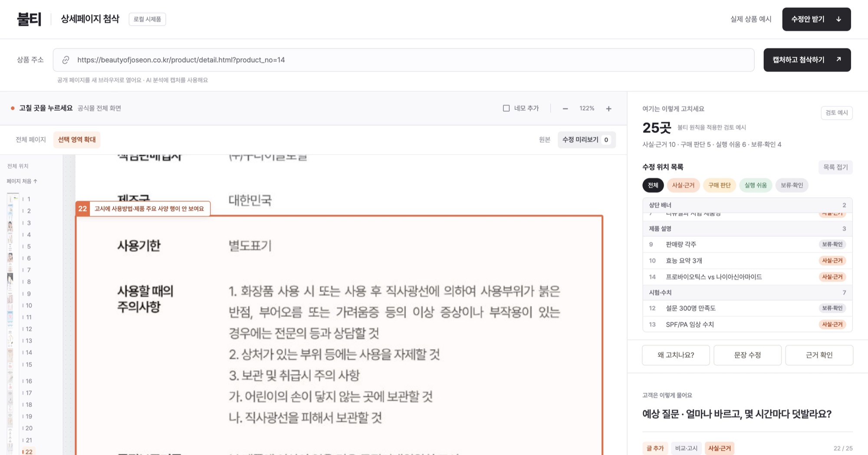Open item 10 효능 요약 3개
The height and width of the screenshot is (455, 868).
click(x=747, y=260)
